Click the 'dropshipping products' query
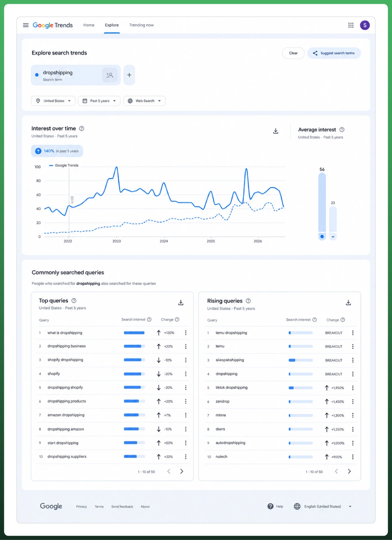Image resolution: width=392 pixels, height=540 pixels. tap(67, 401)
